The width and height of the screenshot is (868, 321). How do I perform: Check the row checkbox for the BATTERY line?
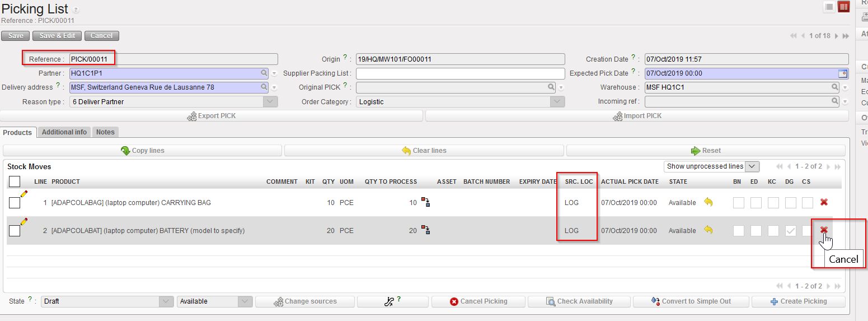tap(15, 231)
